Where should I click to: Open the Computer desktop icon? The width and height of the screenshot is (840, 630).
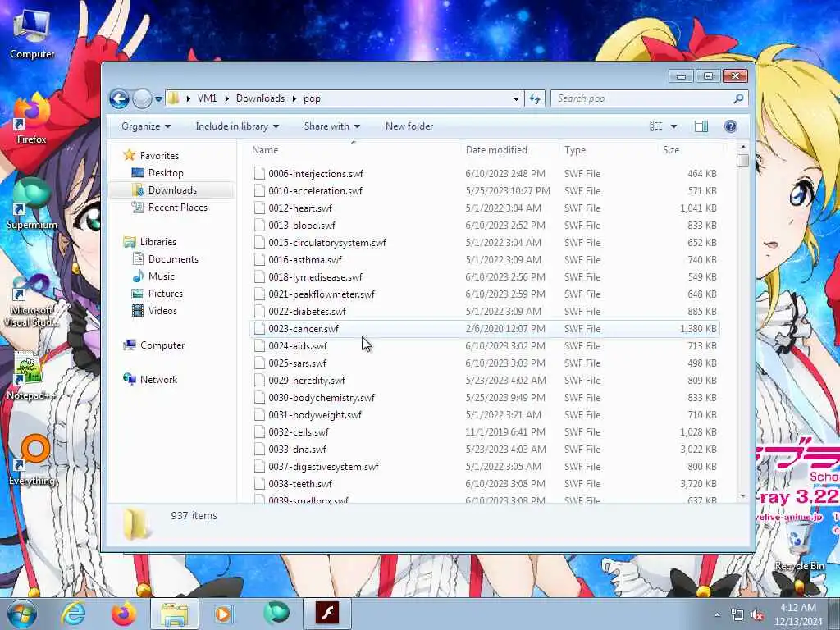[x=32, y=34]
